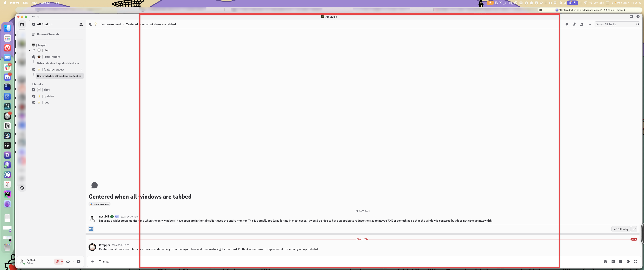Open the sticker picker icon
The width and height of the screenshot is (644, 270).
620,262
